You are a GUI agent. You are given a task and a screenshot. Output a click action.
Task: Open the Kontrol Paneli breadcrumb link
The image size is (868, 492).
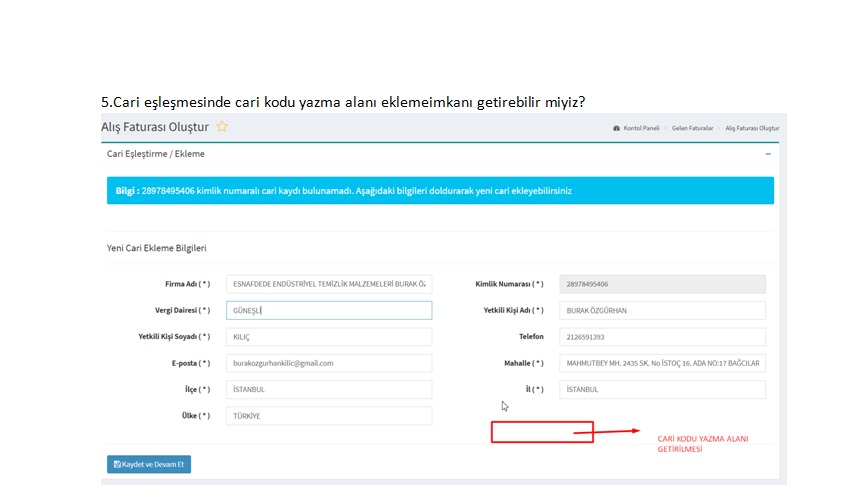[x=640, y=129]
